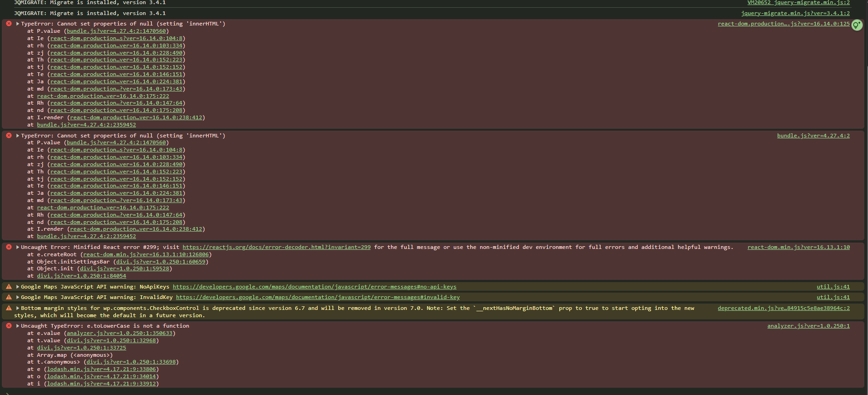Open Object.initSettingsBar divi.js 1:60659 link
868x395 pixels.
(161, 262)
